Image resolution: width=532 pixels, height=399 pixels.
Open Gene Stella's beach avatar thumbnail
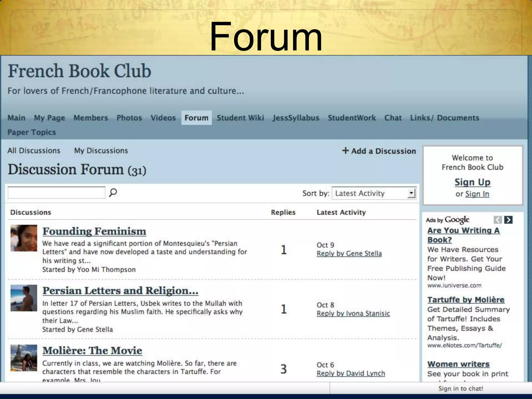click(24, 298)
